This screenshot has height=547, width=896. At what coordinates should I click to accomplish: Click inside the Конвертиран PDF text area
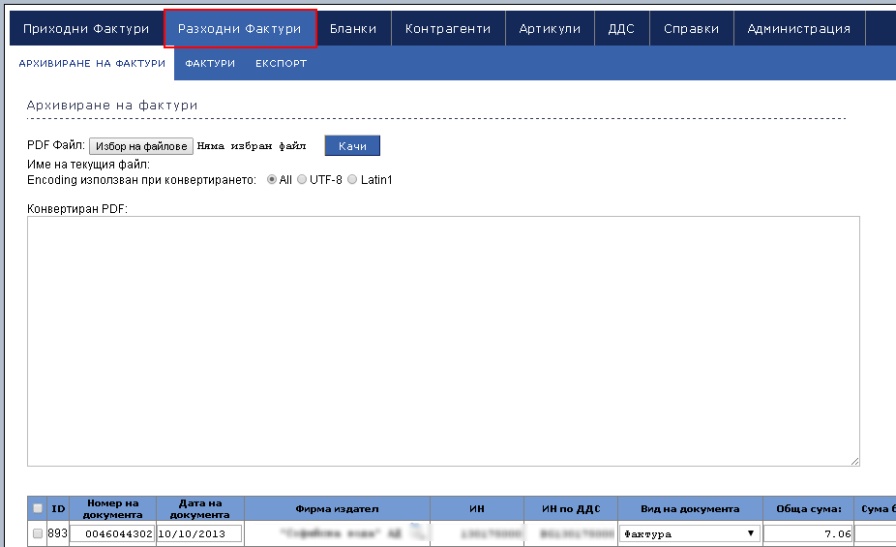[443, 341]
